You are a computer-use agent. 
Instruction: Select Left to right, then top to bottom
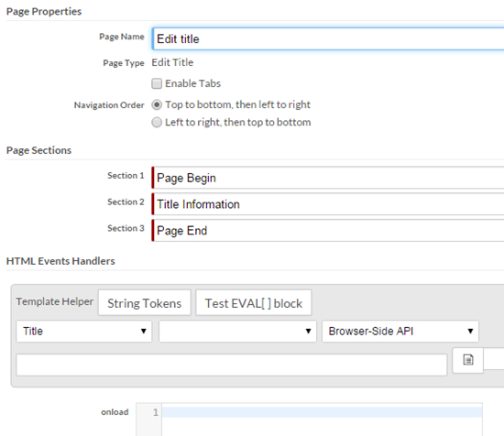(157, 123)
